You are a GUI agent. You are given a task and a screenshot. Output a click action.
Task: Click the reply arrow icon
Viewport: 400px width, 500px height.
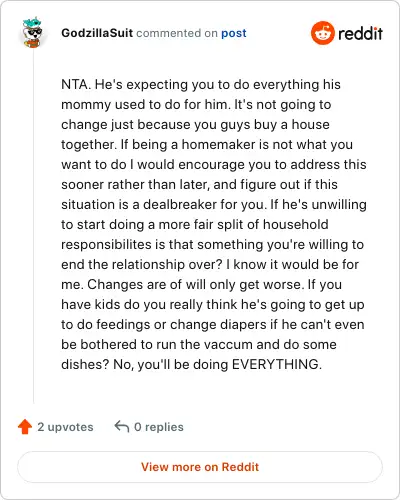tap(122, 427)
